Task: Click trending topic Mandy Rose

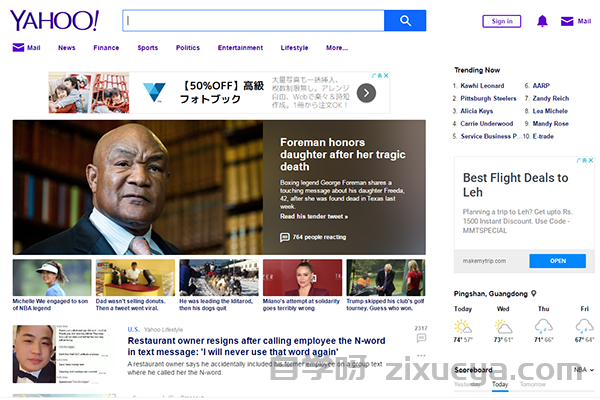Action: point(551,124)
